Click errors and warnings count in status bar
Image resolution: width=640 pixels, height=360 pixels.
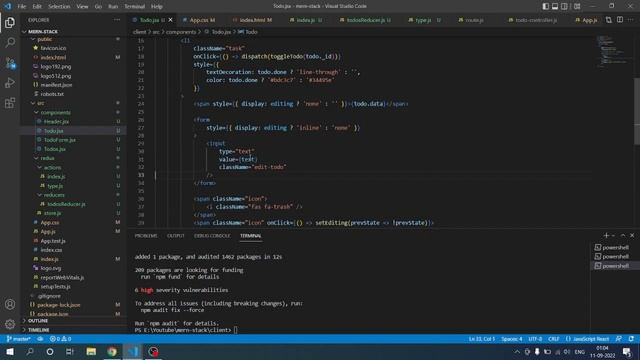(x=60, y=339)
